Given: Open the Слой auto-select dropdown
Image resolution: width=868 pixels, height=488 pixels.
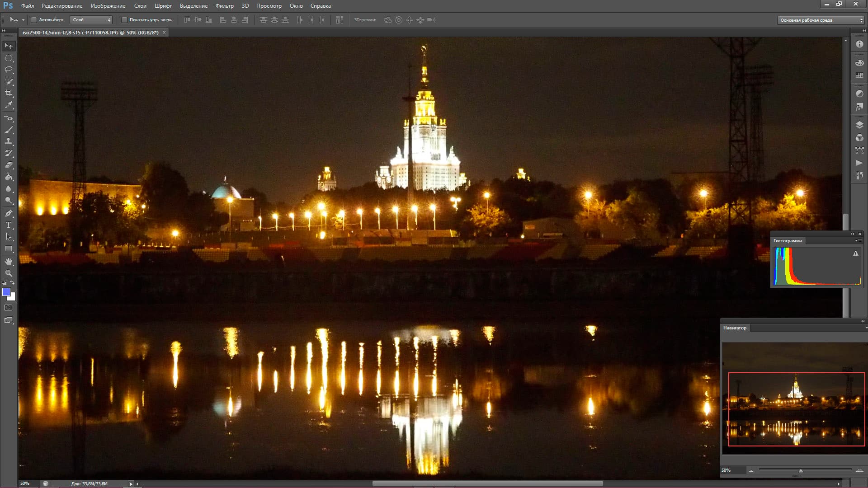Looking at the screenshot, I should (91, 20).
